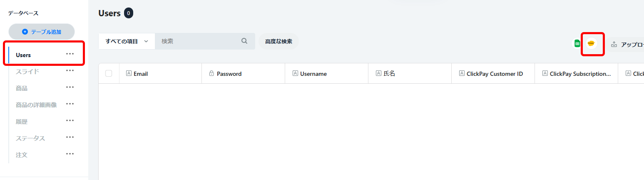Click the text-type icon beside Username
Viewport: 644px width, 180px height.
(x=295, y=73)
